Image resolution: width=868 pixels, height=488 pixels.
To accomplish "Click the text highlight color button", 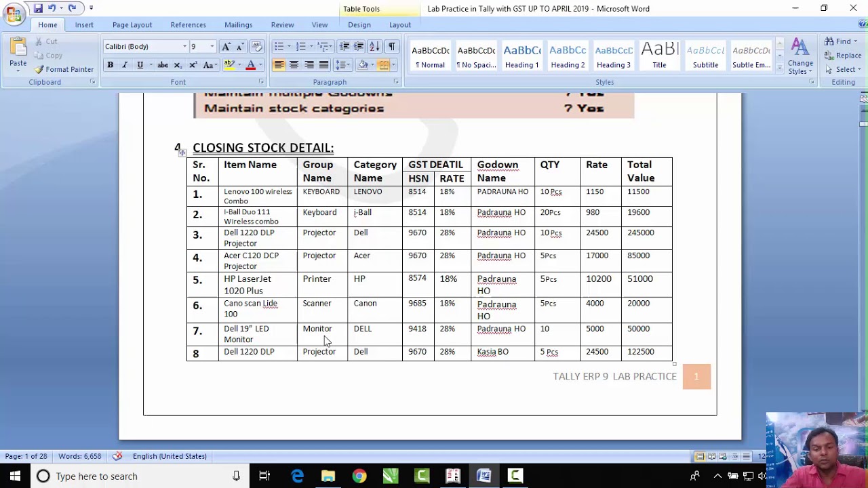I will pos(229,65).
